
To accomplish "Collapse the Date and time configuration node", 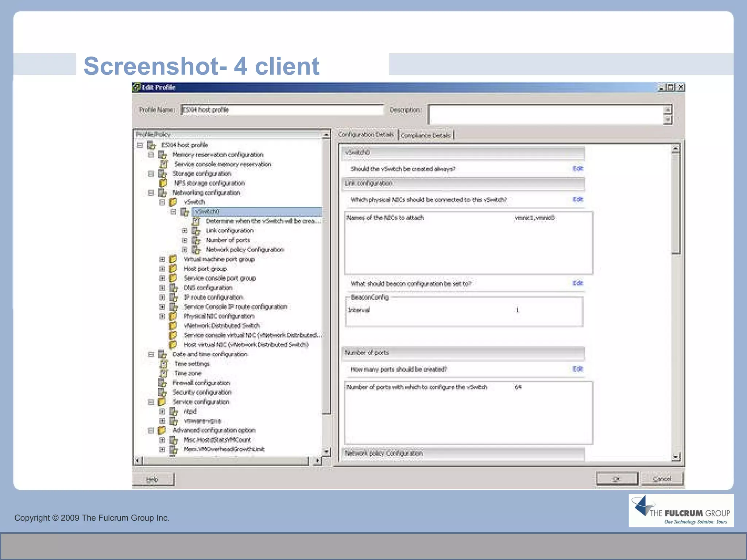I will pyautogui.click(x=151, y=354).
